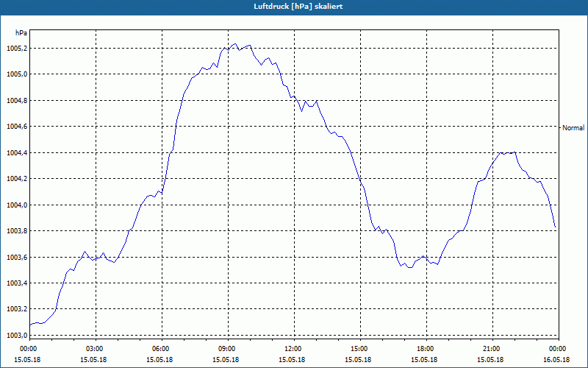The width and height of the screenshot is (588, 368).
Task: Click the 1005,0 y-axis value
Action: pos(17,74)
